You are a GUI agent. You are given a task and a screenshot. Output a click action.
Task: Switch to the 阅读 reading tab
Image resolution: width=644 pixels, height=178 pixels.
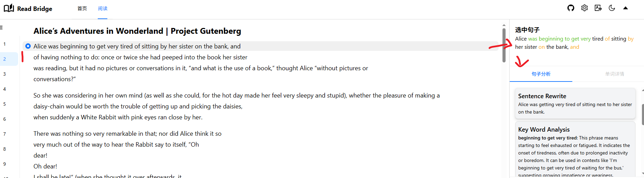tap(103, 9)
